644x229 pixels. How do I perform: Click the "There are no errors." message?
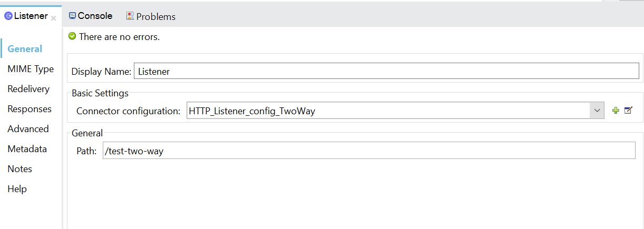point(119,37)
